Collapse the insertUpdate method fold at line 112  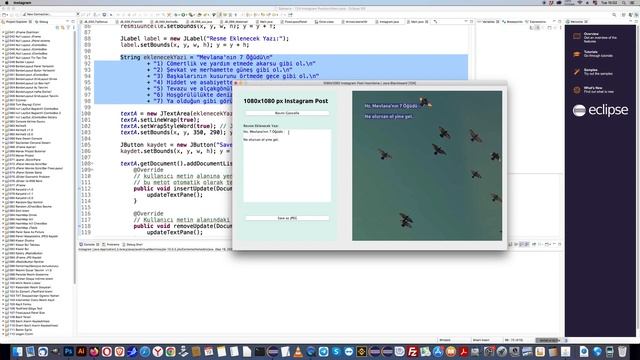(x=80, y=189)
